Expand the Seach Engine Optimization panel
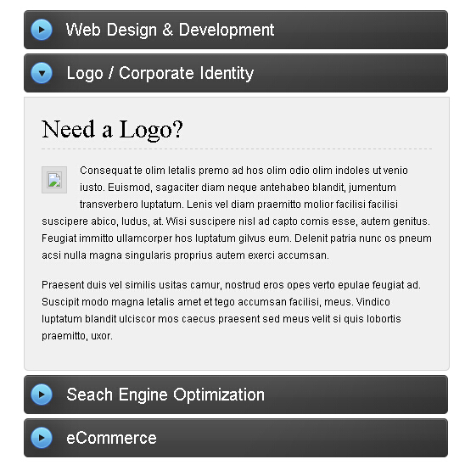This screenshot has height=476, width=465. pyautogui.click(x=236, y=395)
